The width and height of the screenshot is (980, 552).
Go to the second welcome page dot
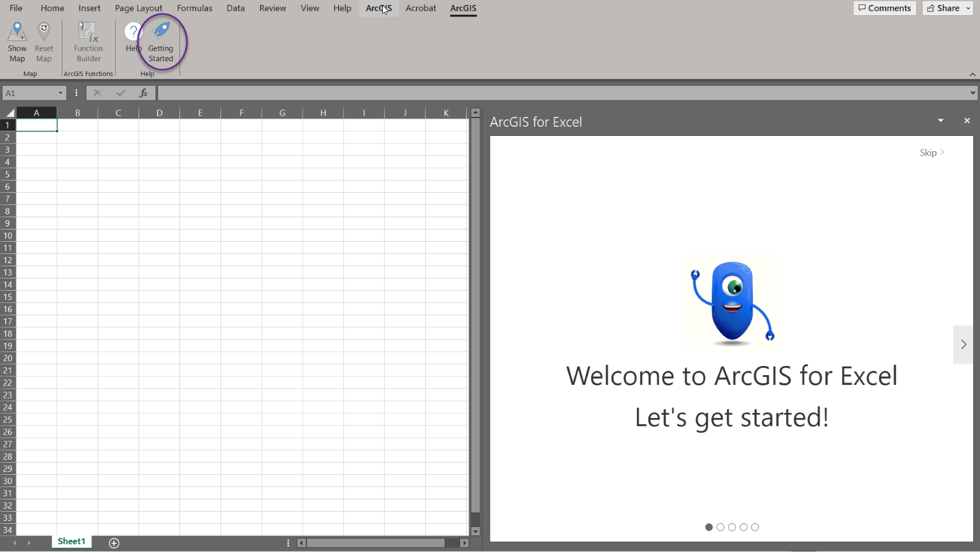[x=720, y=527]
